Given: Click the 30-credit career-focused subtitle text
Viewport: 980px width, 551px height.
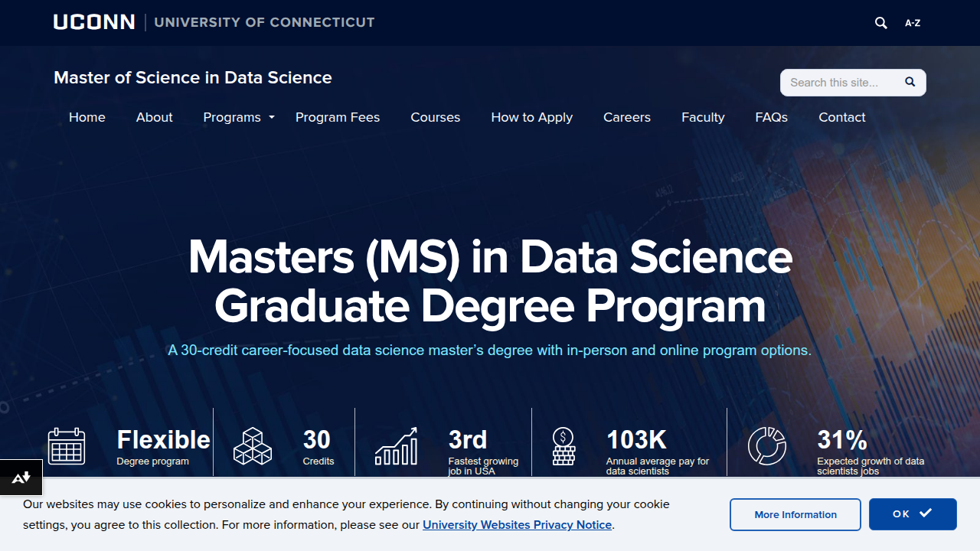Looking at the screenshot, I should (x=490, y=350).
